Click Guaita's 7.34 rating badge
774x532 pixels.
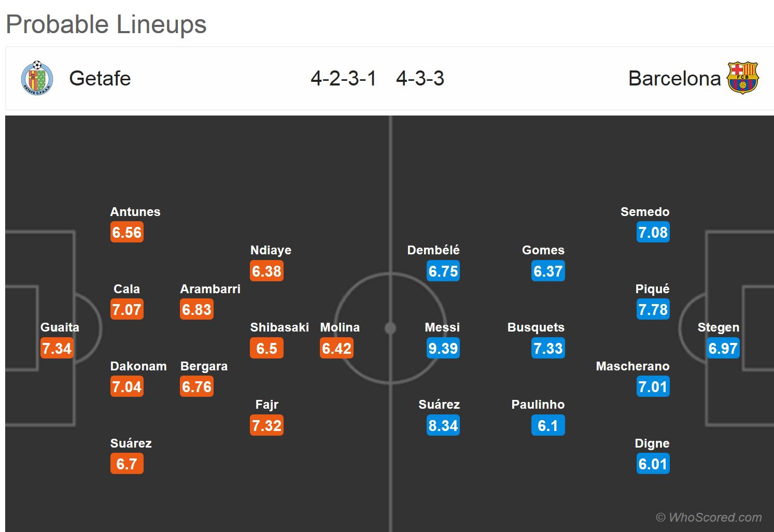[x=57, y=349]
